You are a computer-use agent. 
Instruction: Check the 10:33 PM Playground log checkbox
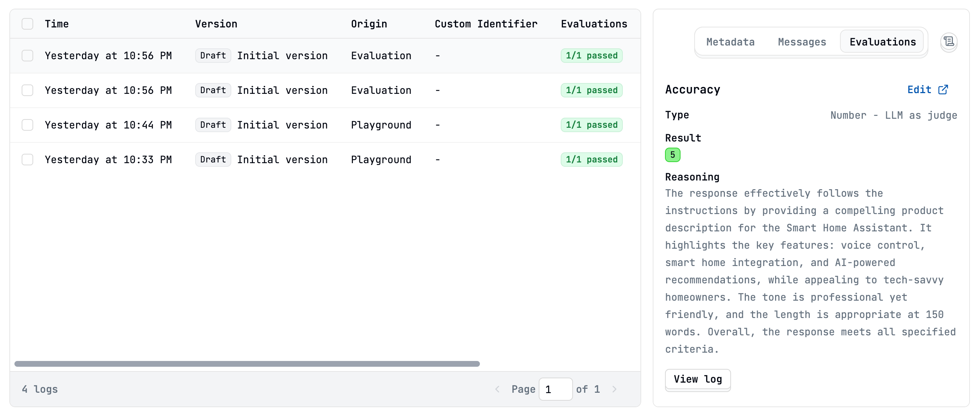coord(27,160)
